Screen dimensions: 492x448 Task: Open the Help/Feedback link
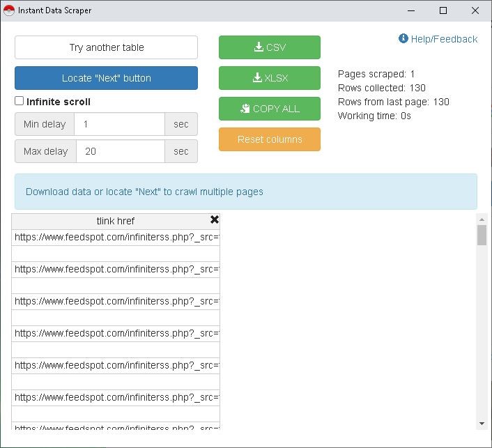point(444,39)
